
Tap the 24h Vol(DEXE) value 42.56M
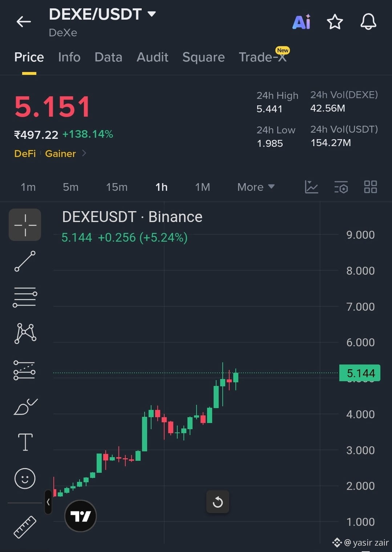click(328, 108)
